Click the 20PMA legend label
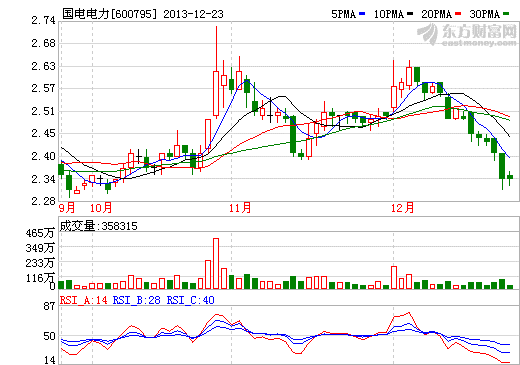520x365 pixels. click(x=437, y=14)
